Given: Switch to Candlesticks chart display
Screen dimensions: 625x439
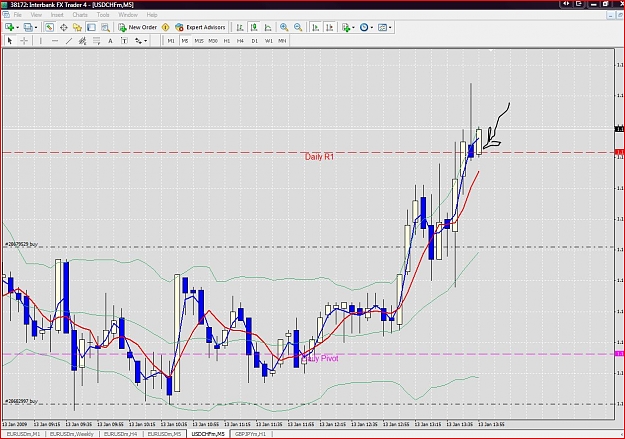Looking at the screenshot, I should (x=254, y=27).
